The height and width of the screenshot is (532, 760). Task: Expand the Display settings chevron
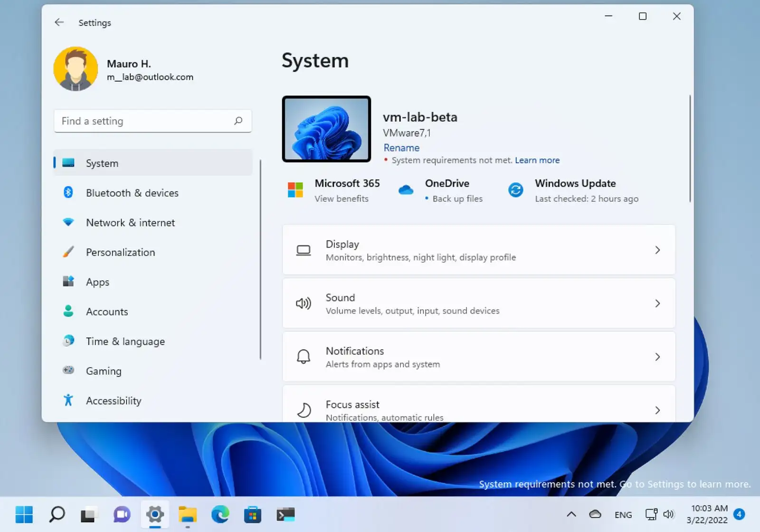coord(657,250)
